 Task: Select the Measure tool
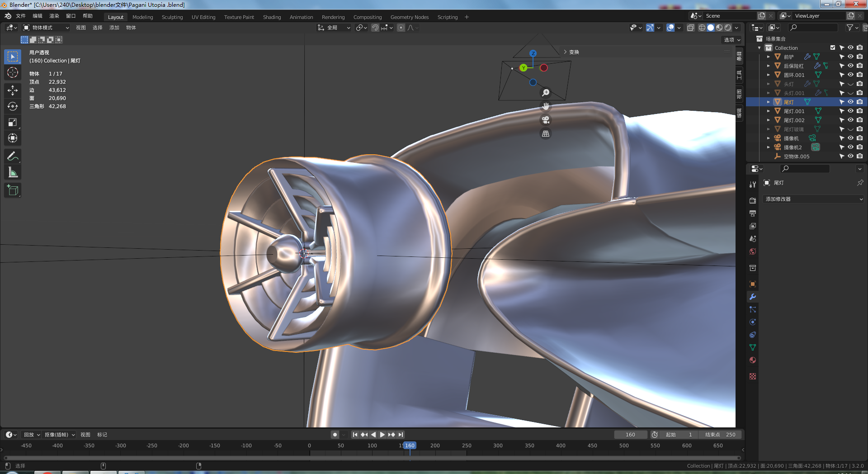pos(13,172)
